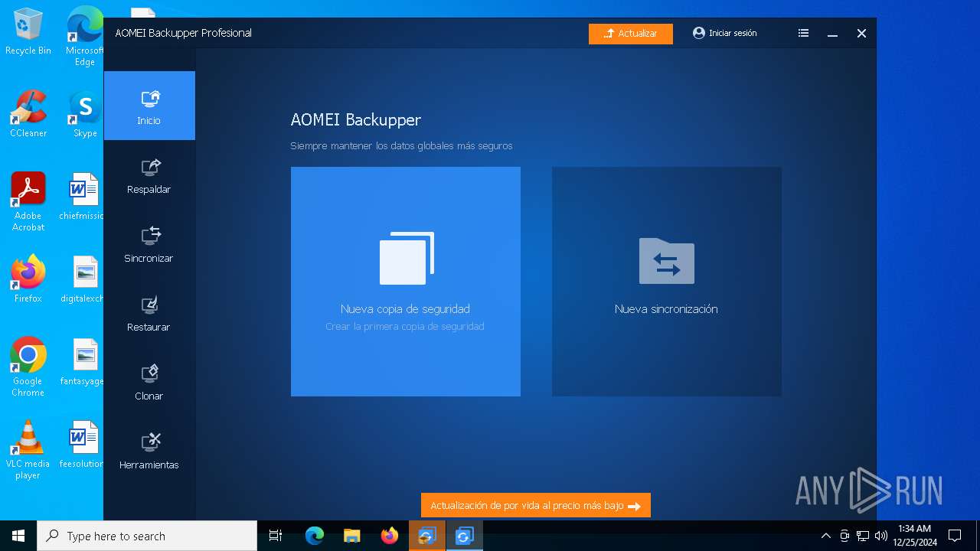Close the AOMEI Backupper window
Image resolution: width=980 pixels, height=551 pixels.
point(861,33)
